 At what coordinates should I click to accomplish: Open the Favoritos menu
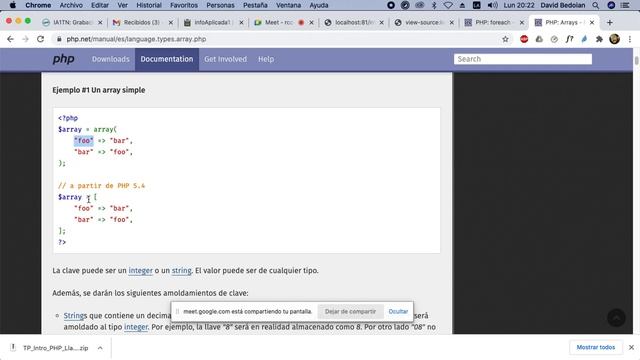pos(184,5)
